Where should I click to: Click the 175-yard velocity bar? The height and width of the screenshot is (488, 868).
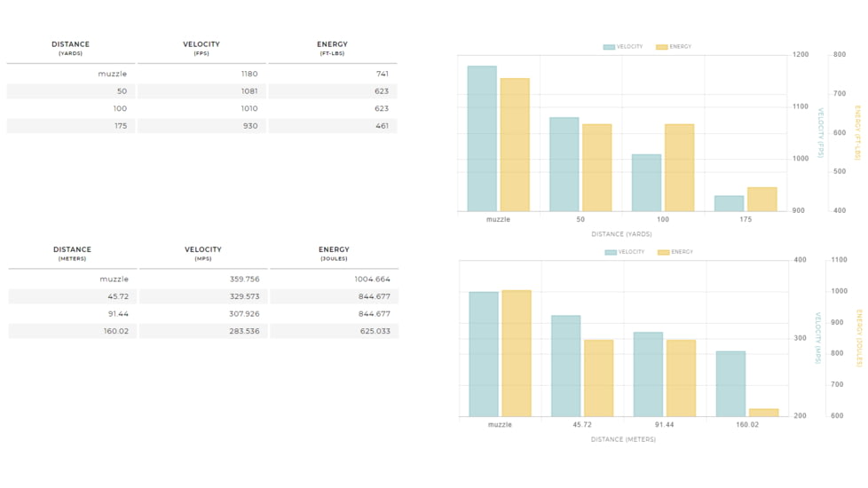click(x=729, y=203)
